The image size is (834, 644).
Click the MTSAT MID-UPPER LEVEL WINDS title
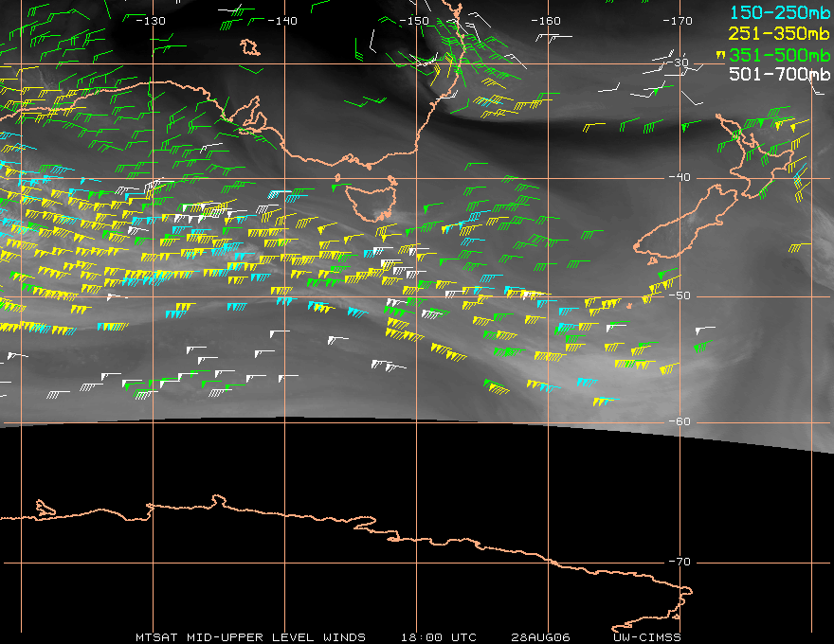pos(250,637)
